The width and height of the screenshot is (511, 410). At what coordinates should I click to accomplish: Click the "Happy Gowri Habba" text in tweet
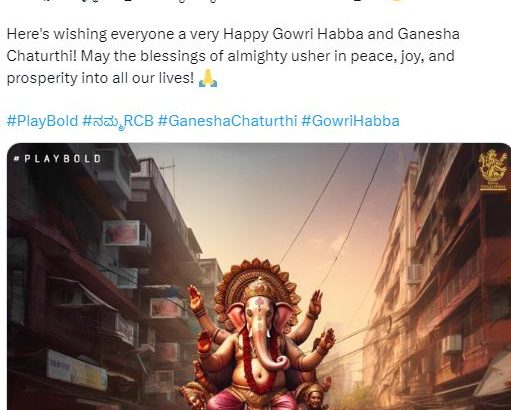point(293,34)
